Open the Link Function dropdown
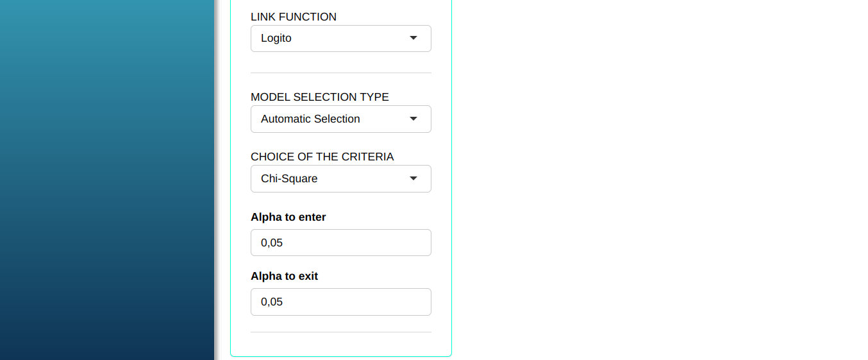868x360 pixels. click(x=340, y=39)
